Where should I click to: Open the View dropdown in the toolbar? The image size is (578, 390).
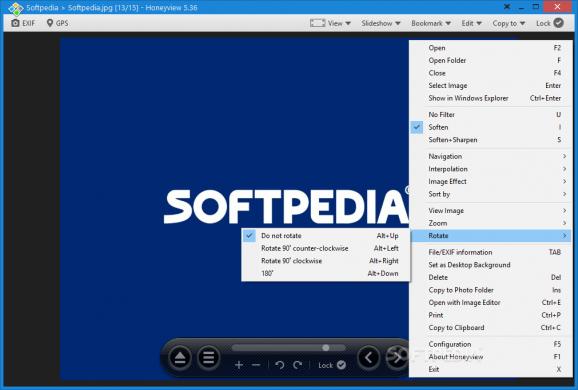click(339, 23)
